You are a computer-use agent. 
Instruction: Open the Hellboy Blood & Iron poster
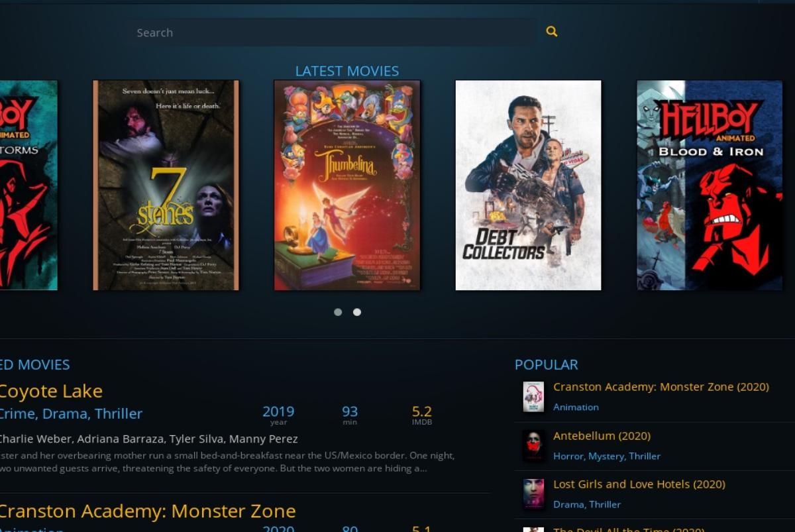click(710, 185)
